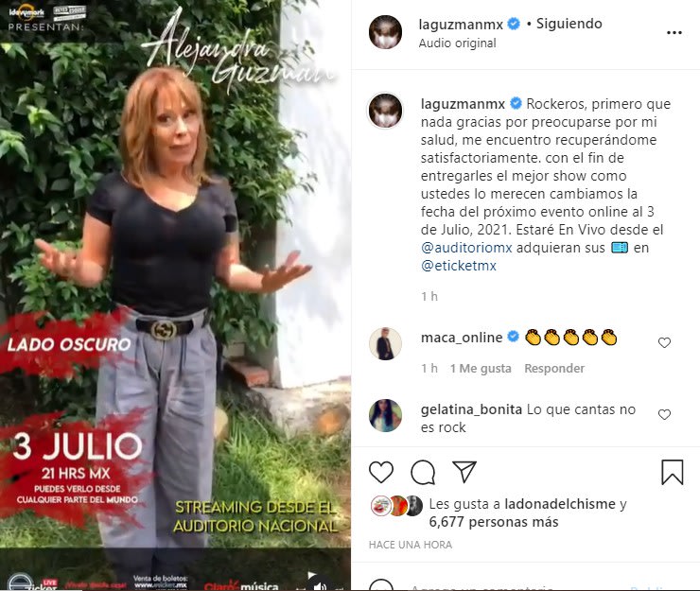The image size is (700, 591).
Task: Open maca_online's avatar
Action: 385,343
